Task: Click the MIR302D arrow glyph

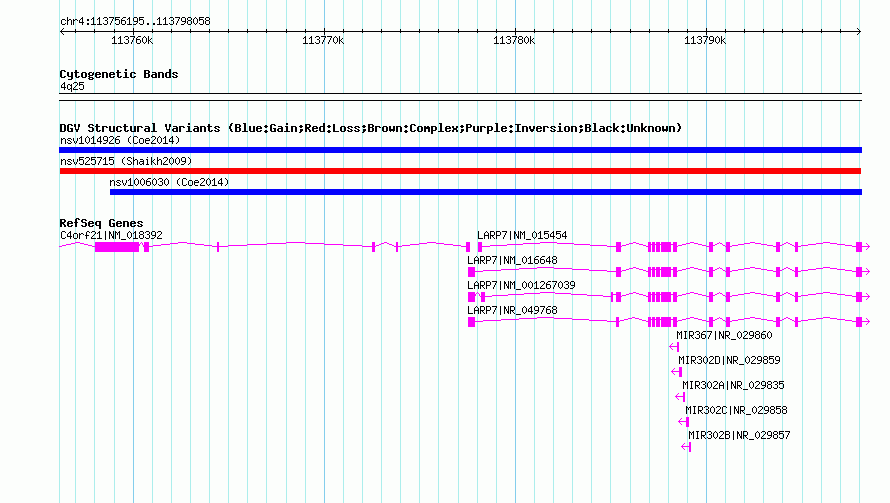Action: [x=677, y=371]
